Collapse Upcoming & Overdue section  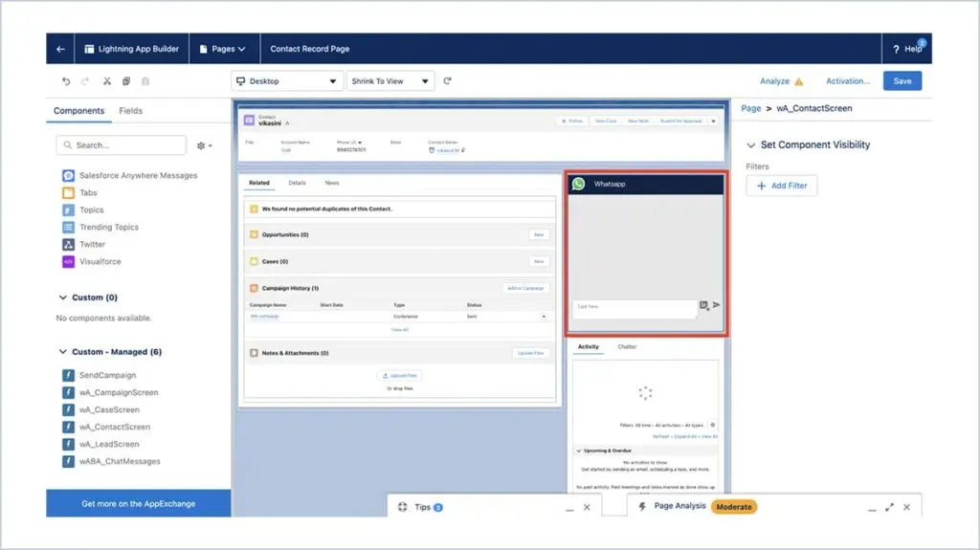click(579, 451)
